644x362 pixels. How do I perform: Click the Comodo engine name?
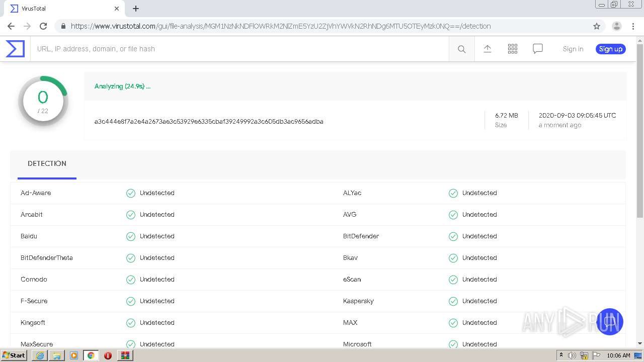[x=34, y=280]
